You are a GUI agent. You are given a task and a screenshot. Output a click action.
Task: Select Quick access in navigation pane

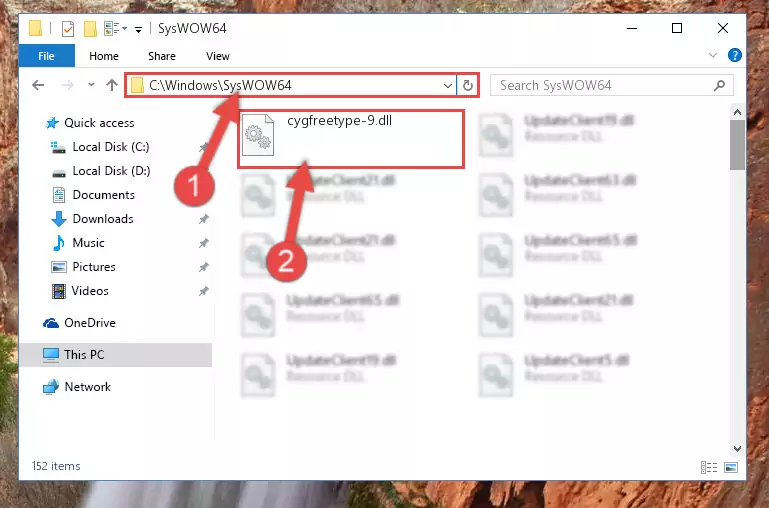[99, 123]
